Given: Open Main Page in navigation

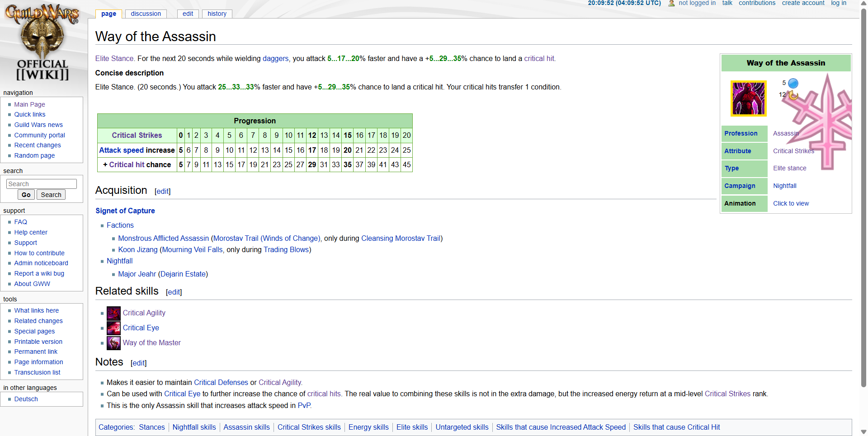Looking at the screenshot, I should [29, 104].
